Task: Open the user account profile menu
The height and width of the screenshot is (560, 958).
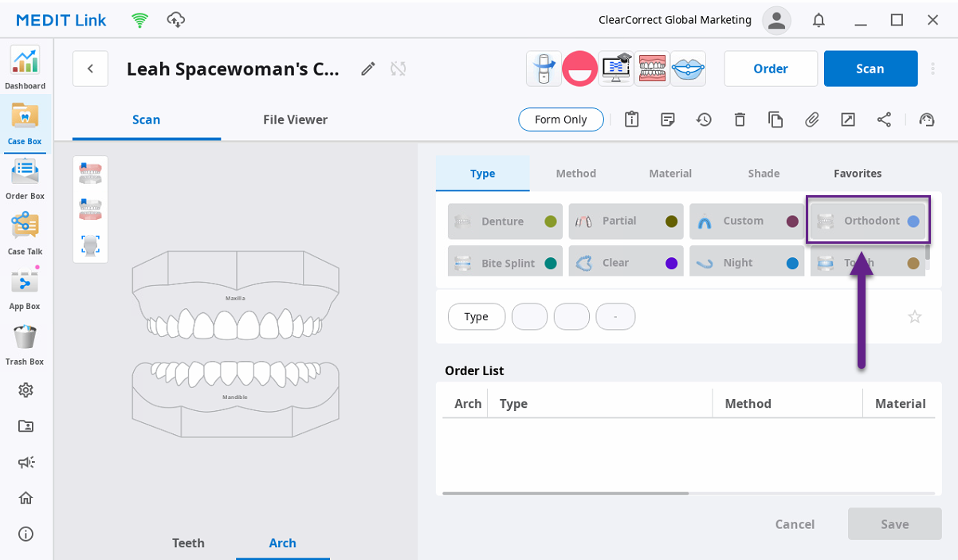Action: [776, 20]
